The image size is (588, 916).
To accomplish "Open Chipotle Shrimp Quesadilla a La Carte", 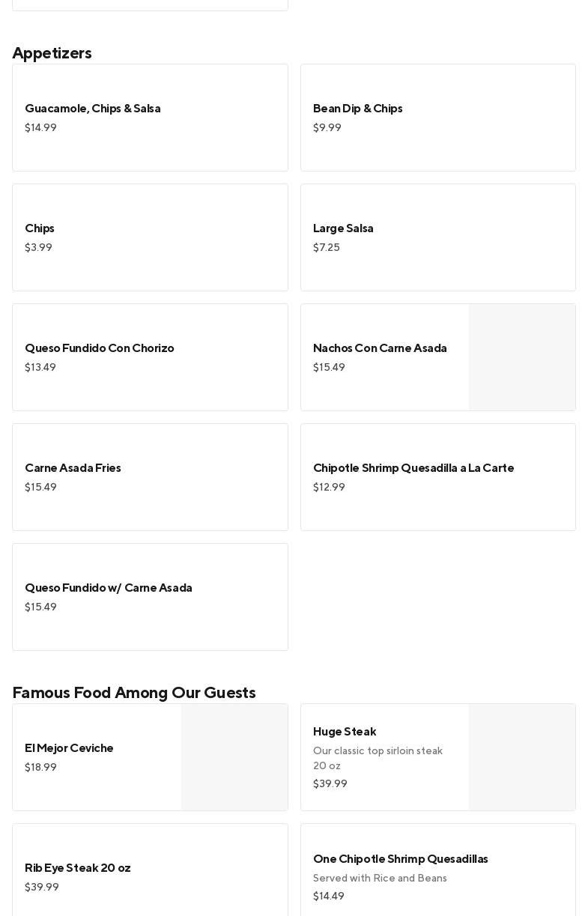I will 437,477.
